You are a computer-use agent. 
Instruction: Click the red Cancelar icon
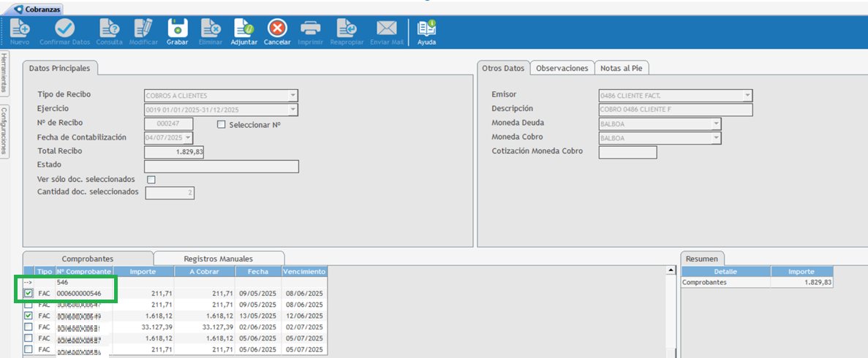[277, 29]
